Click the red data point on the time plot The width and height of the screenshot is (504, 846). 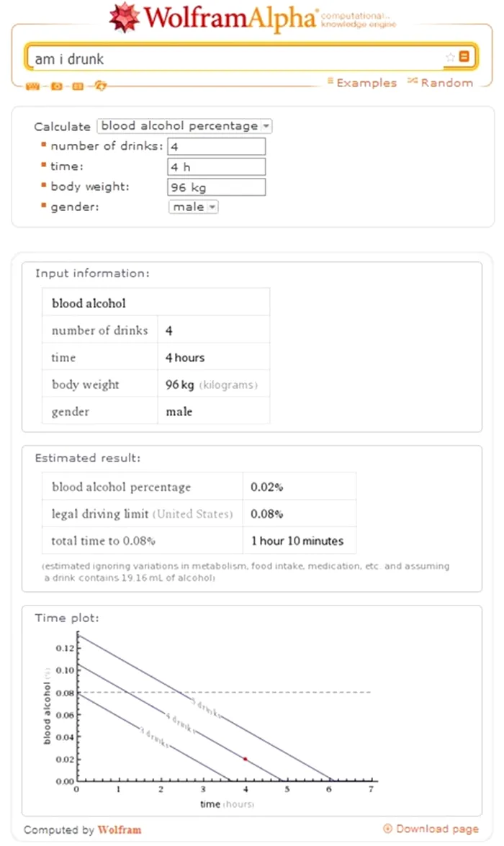[x=245, y=758]
